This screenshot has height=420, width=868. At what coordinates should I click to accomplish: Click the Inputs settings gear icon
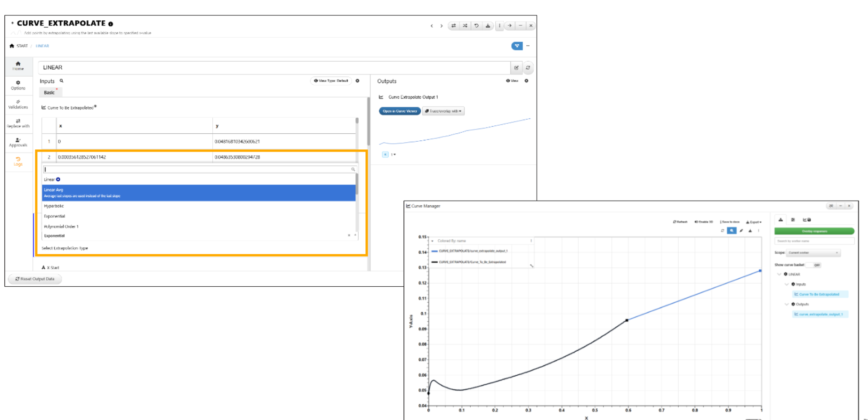[358, 81]
